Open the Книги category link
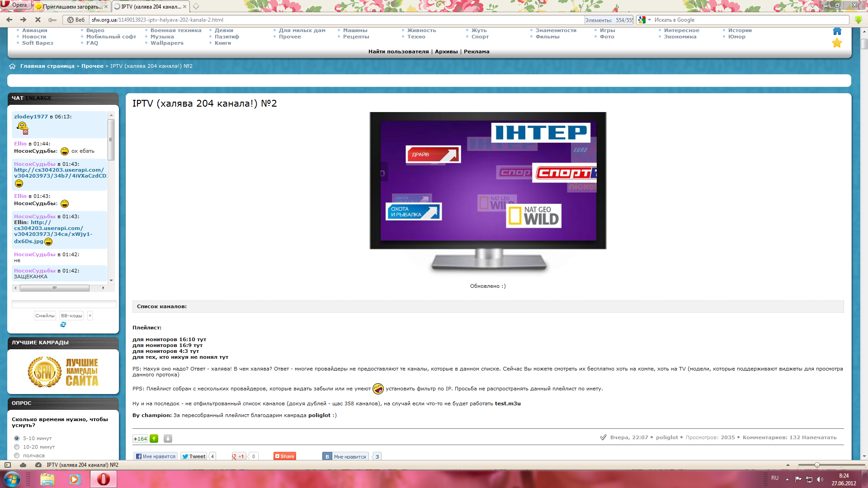 coord(223,43)
